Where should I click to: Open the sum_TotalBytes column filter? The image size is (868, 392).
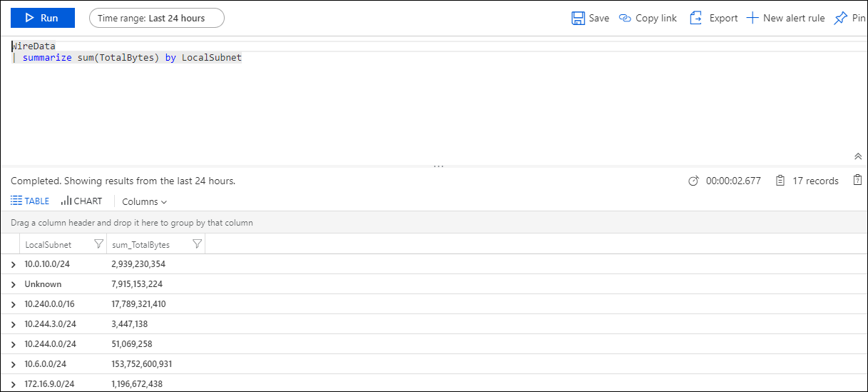click(198, 244)
